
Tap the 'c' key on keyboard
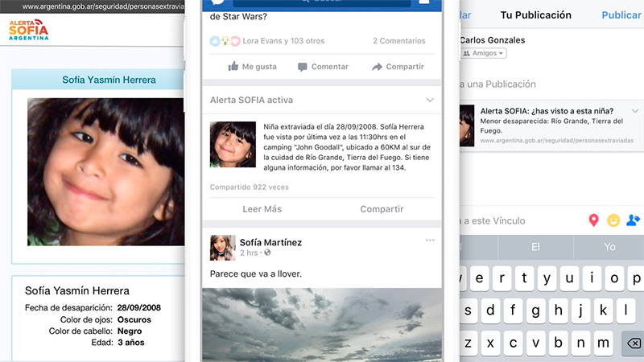click(513, 343)
